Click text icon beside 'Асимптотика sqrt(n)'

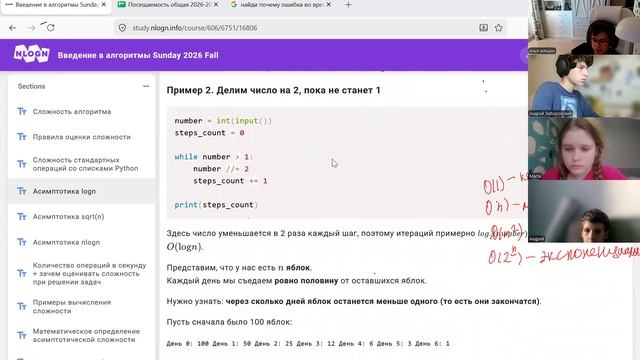[22, 217]
